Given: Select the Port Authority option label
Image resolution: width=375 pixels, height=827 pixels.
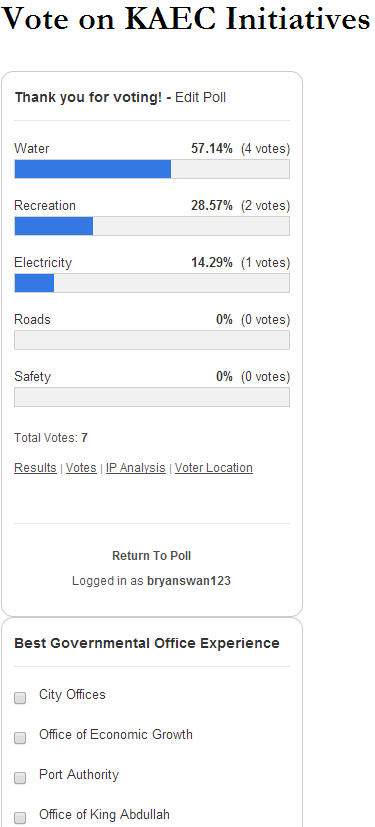Looking at the screenshot, I should [79, 775].
